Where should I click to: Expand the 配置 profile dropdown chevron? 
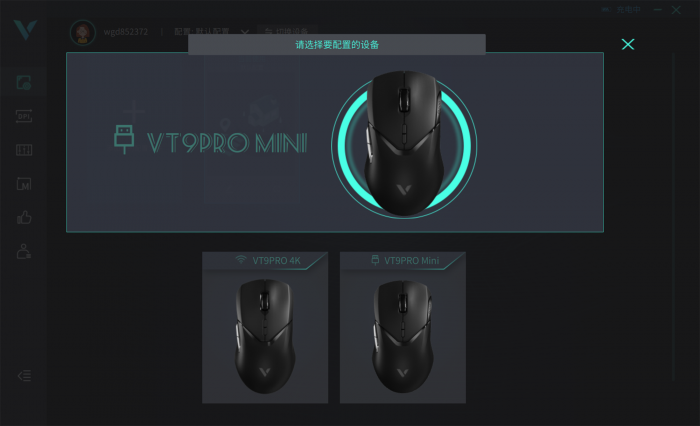coord(245,32)
